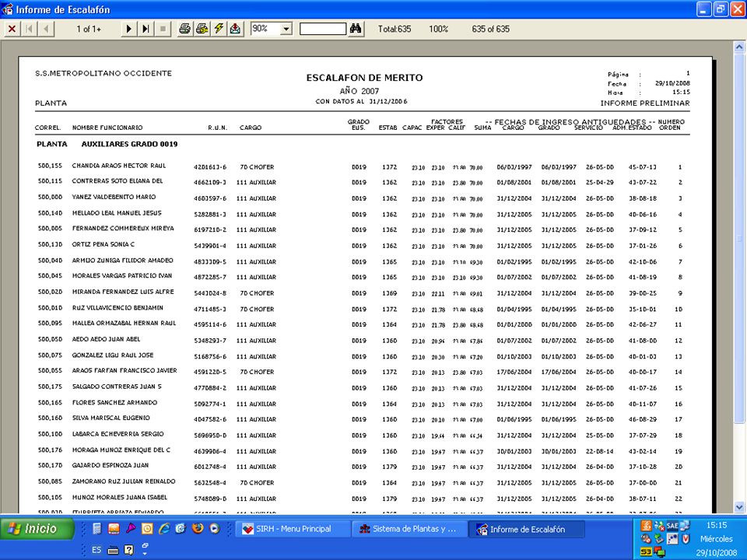Click the name "SILVA MARISCAL EUGENIO"
The image size is (747, 560).
(111, 418)
